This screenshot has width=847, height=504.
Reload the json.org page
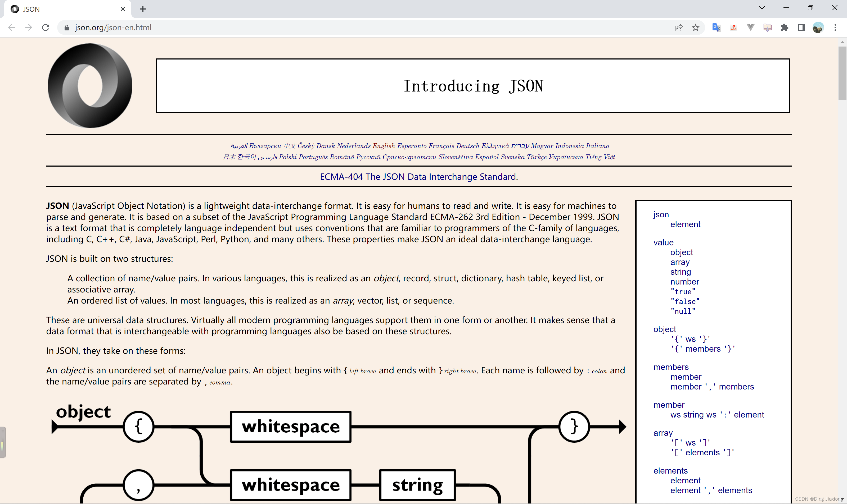pyautogui.click(x=46, y=28)
